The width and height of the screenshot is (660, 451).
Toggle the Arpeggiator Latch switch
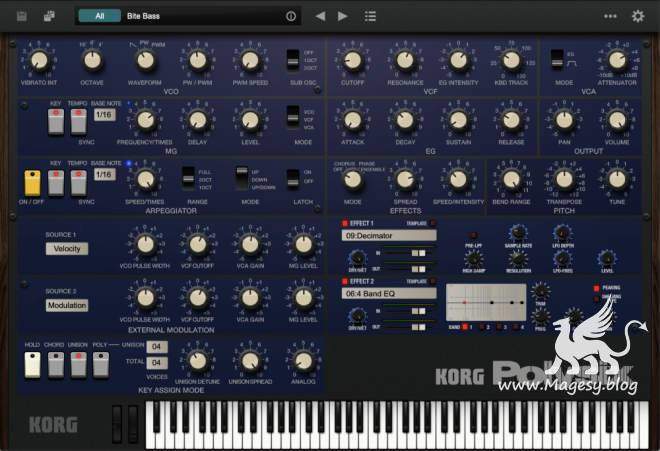(293, 179)
